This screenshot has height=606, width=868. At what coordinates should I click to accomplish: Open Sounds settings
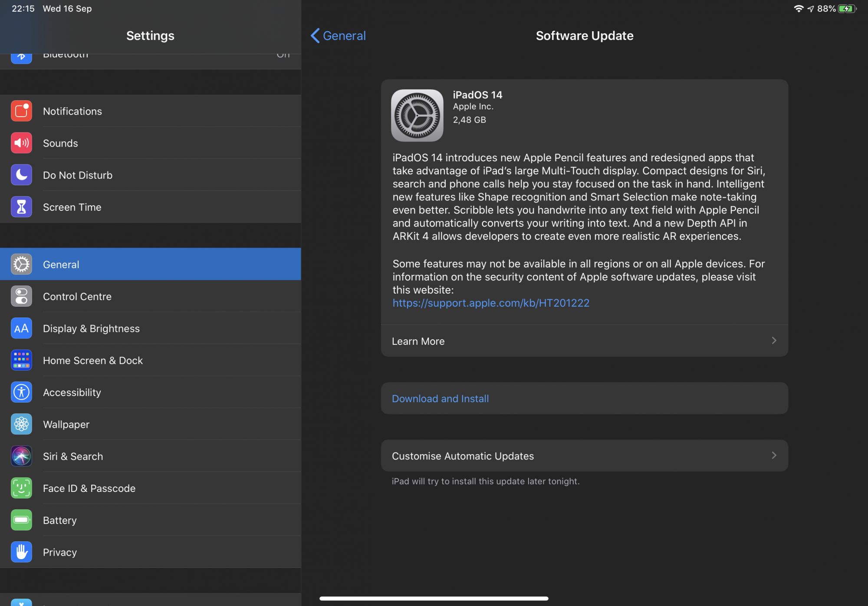(151, 143)
